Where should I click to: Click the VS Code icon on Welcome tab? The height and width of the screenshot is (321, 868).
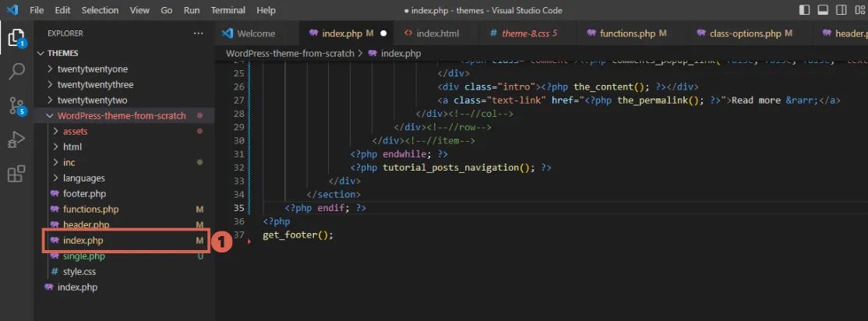[x=227, y=34]
